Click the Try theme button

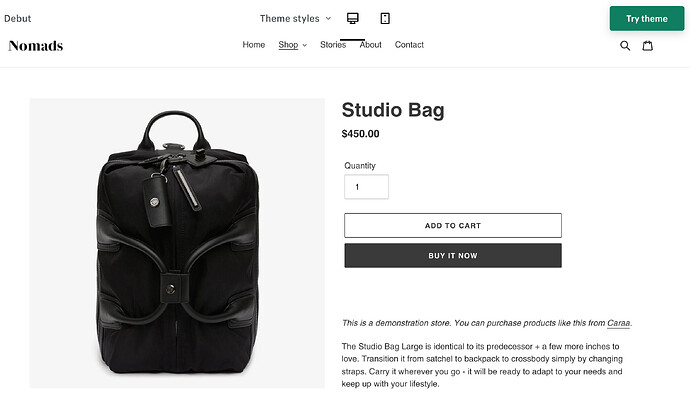[647, 18]
